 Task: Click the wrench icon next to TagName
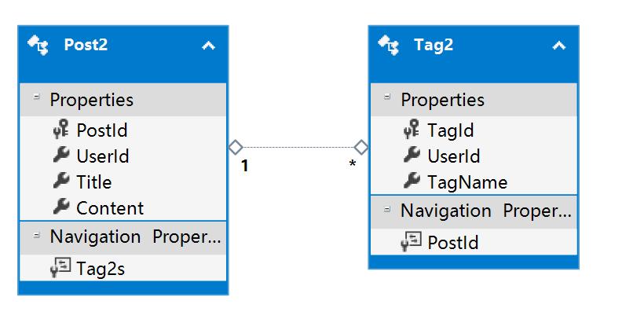(x=412, y=182)
